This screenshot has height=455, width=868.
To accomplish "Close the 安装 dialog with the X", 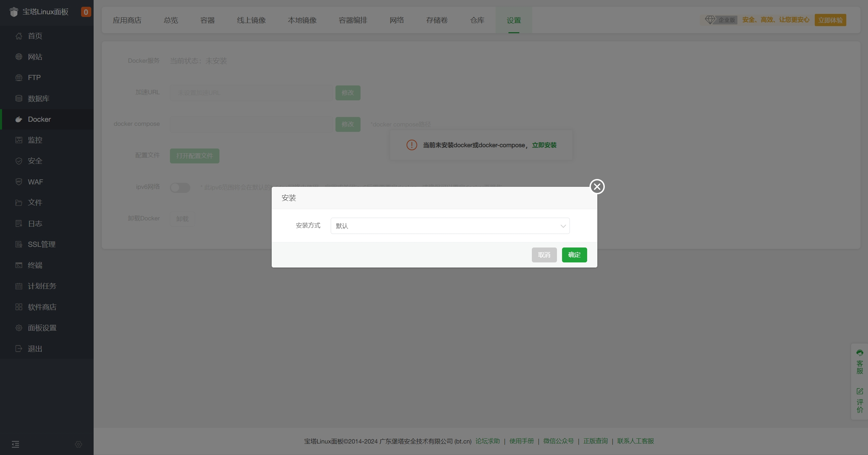I will pos(597,186).
